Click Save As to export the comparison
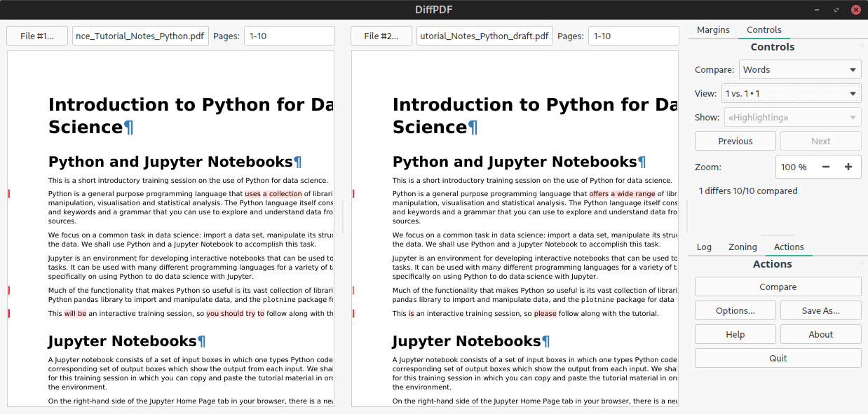This screenshot has height=414, width=868. tap(820, 310)
